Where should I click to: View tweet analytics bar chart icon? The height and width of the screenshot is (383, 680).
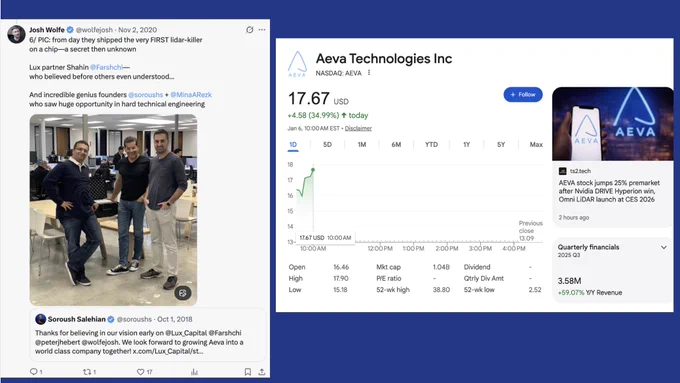click(x=194, y=372)
